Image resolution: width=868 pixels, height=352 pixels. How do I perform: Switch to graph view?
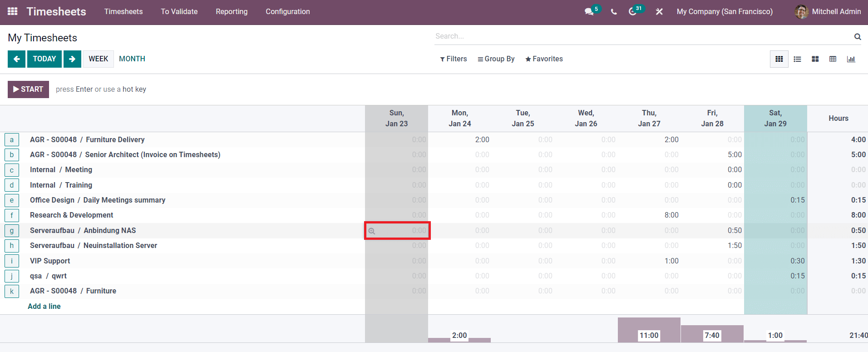point(851,59)
